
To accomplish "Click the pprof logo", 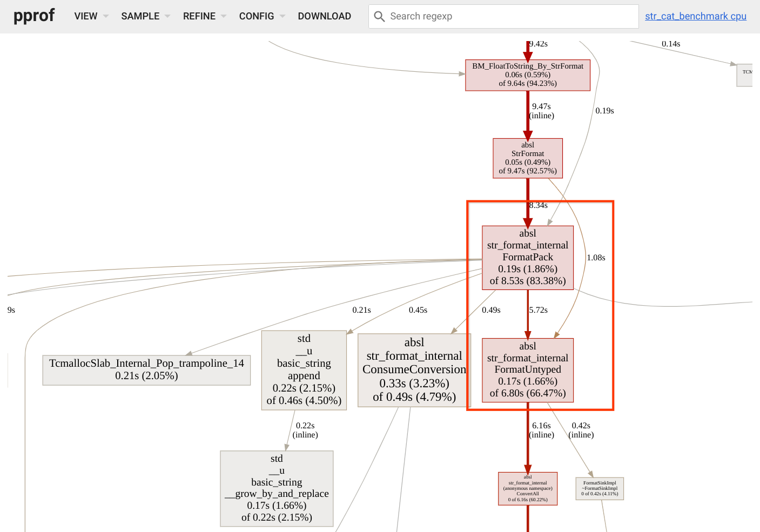I will (33, 16).
